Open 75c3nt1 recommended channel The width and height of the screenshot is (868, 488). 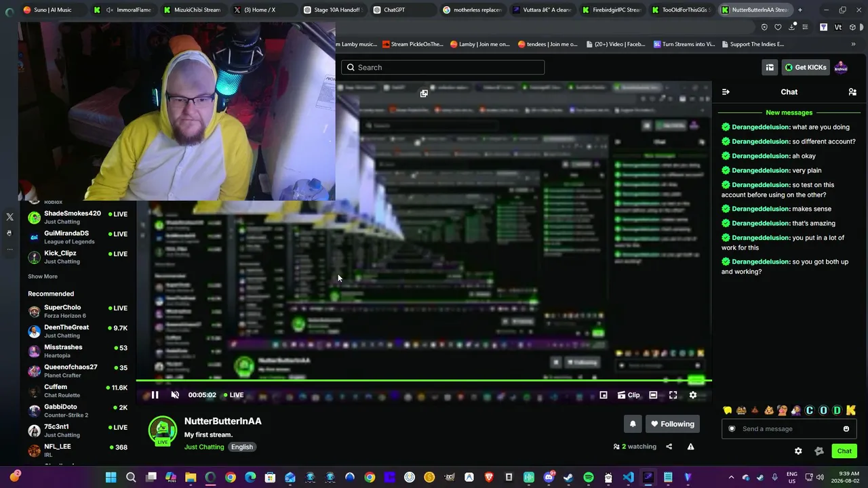(77, 430)
